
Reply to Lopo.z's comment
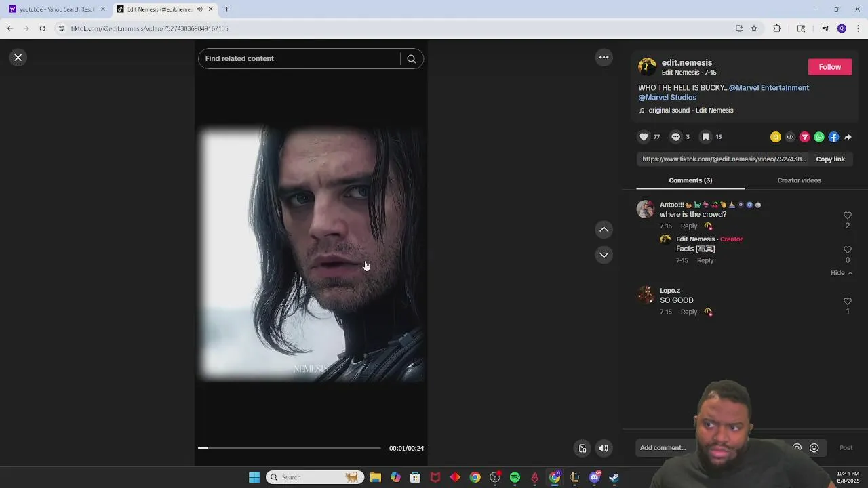pos(689,312)
